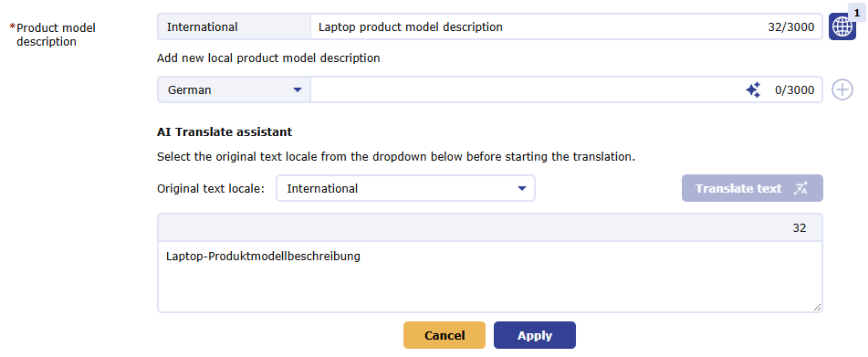Grab the textarea resize handle corner
868x357 pixels.
point(817,307)
